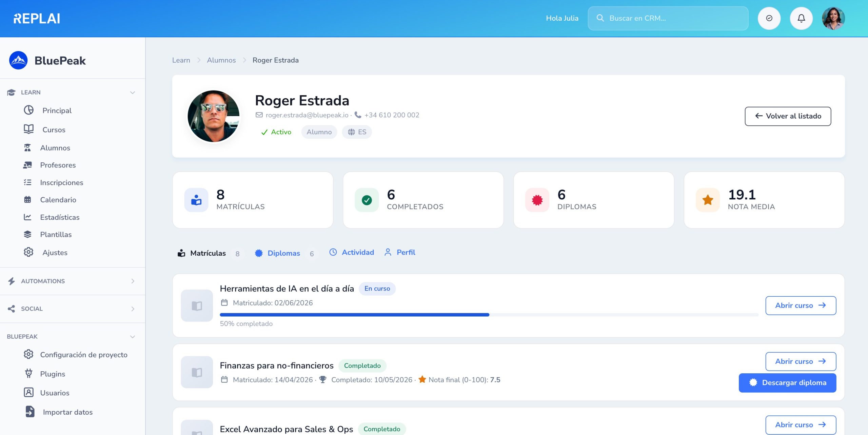Click the Automations lightning bolt icon
The image size is (868, 435).
[x=12, y=281]
